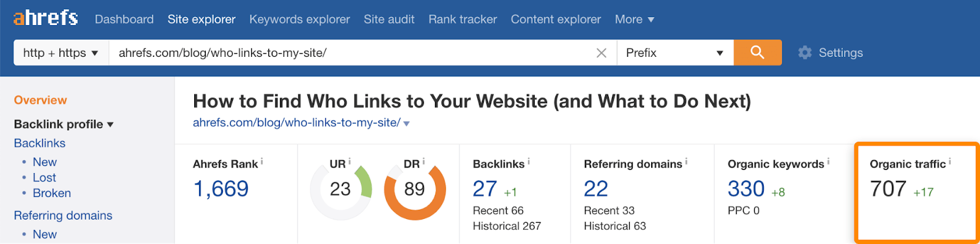Viewport: 980px width, 244px height.
Task: Clear the URL with the X icon
Action: coord(601,53)
